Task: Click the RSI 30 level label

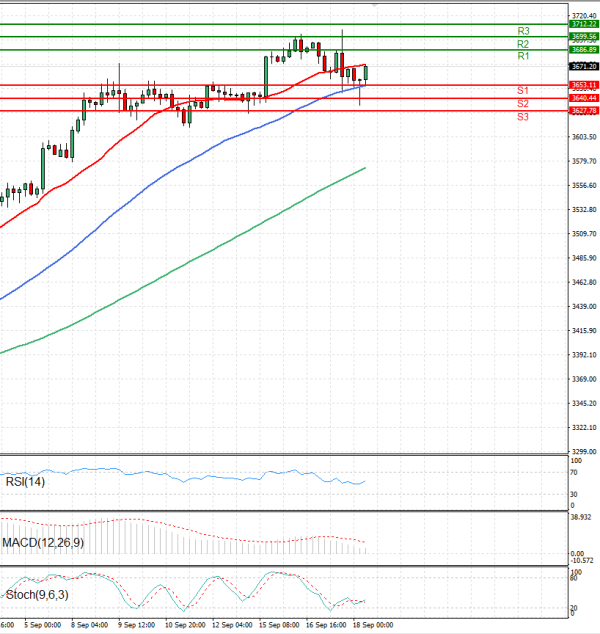Action: [x=573, y=495]
